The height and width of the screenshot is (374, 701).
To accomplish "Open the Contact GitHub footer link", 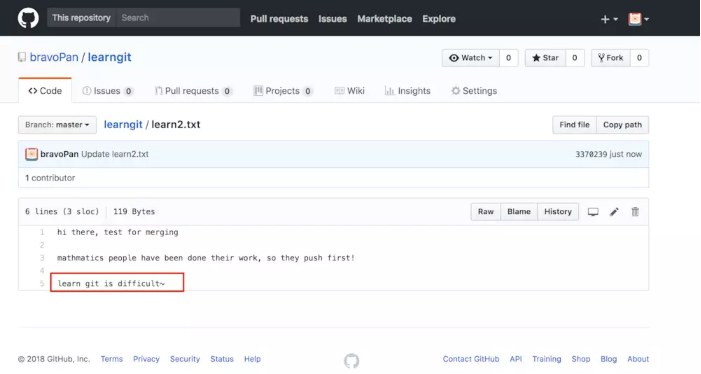I will tap(471, 359).
